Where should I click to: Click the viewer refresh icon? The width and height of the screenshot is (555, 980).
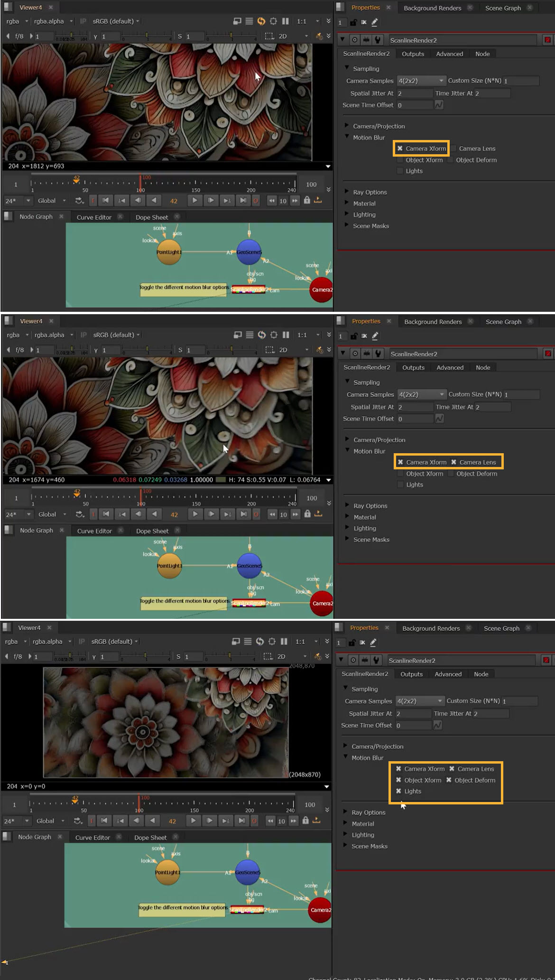point(261,21)
